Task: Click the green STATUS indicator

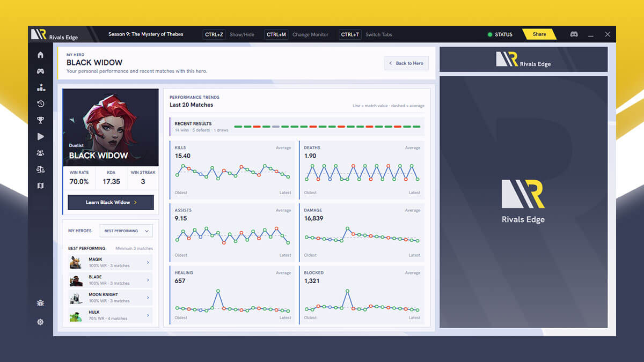Action: tap(500, 34)
